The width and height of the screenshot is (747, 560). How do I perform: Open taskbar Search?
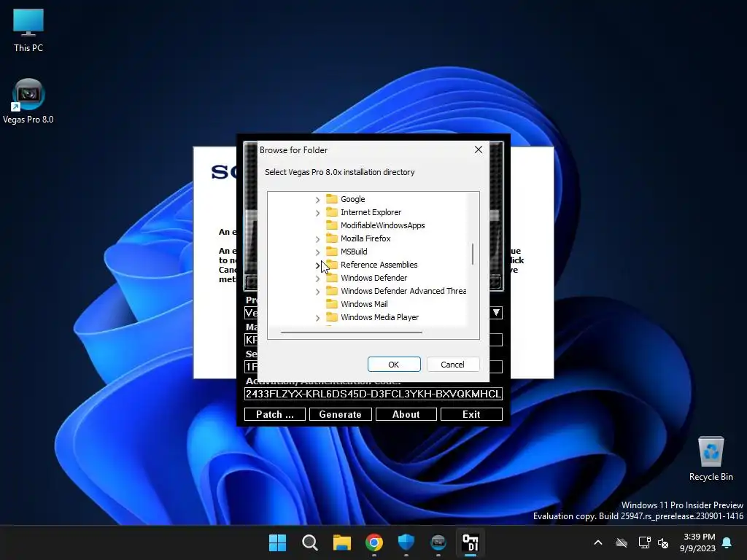coord(309,542)
